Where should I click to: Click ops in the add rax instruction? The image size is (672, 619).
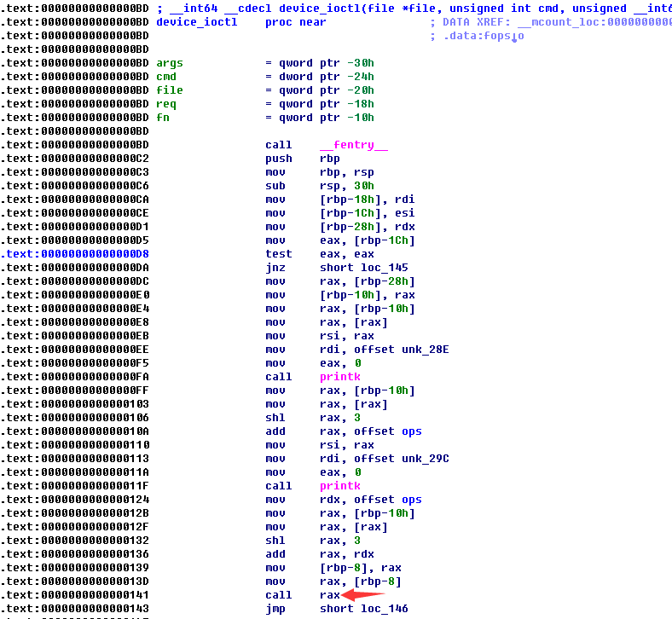(411, 431)
